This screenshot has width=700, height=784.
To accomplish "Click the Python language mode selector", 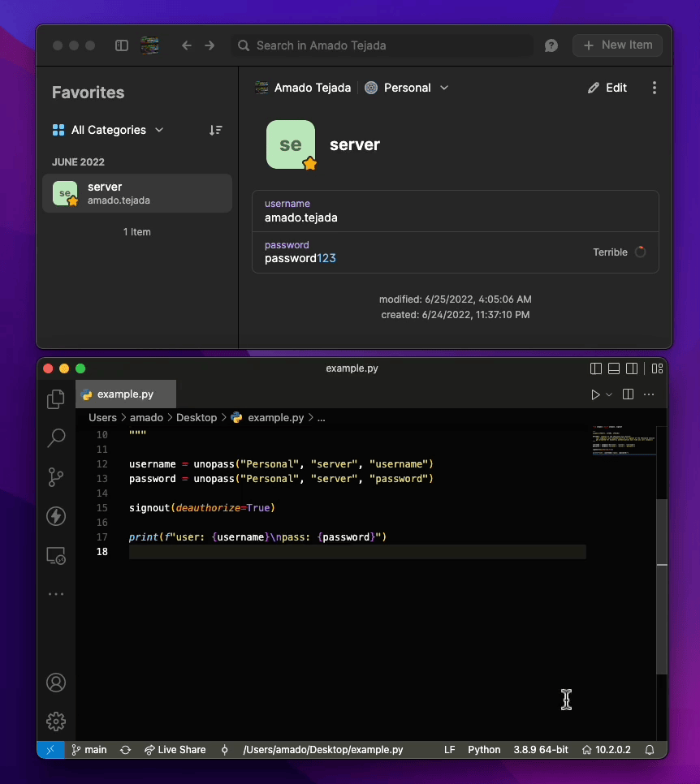I will point(484,749).
